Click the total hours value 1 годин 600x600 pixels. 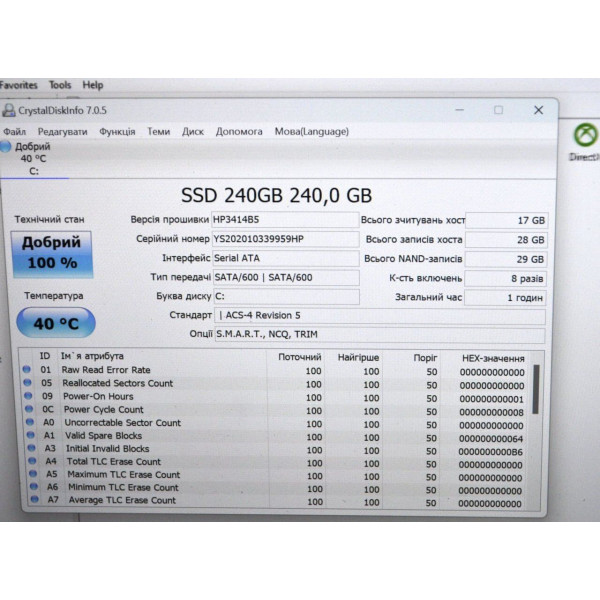tap(505, 298)
